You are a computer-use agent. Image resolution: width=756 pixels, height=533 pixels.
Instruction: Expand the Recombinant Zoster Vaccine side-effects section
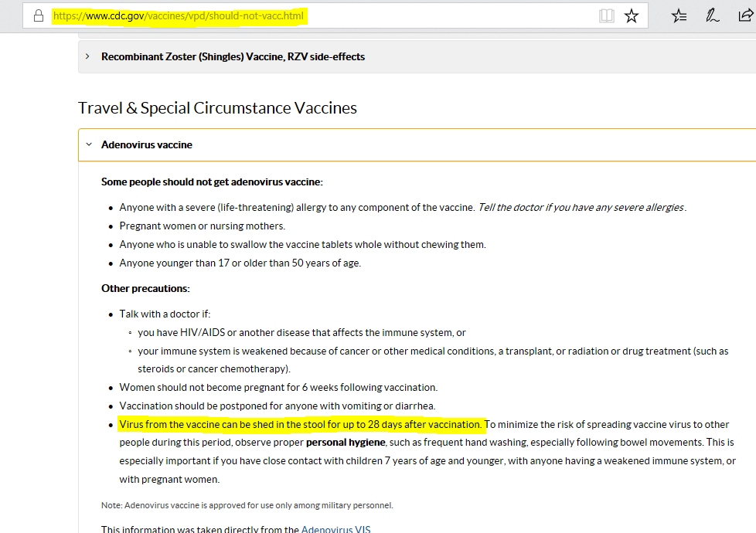233,56
